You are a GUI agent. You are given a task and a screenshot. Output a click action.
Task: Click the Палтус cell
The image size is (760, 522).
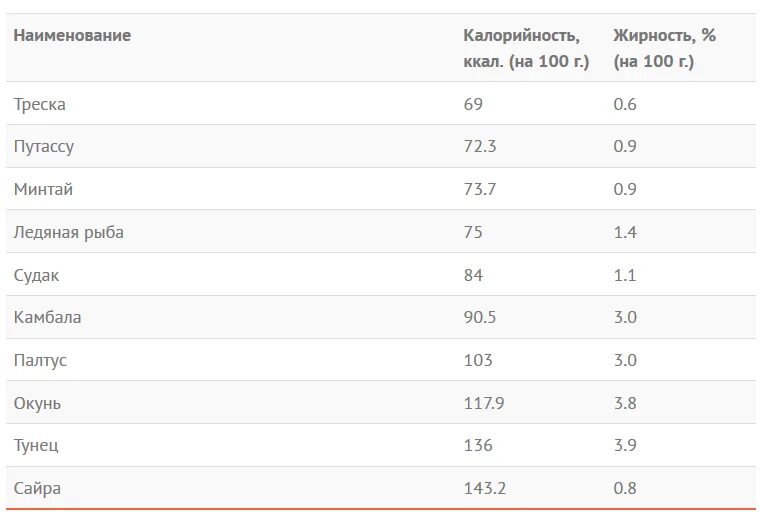(40, 361)
